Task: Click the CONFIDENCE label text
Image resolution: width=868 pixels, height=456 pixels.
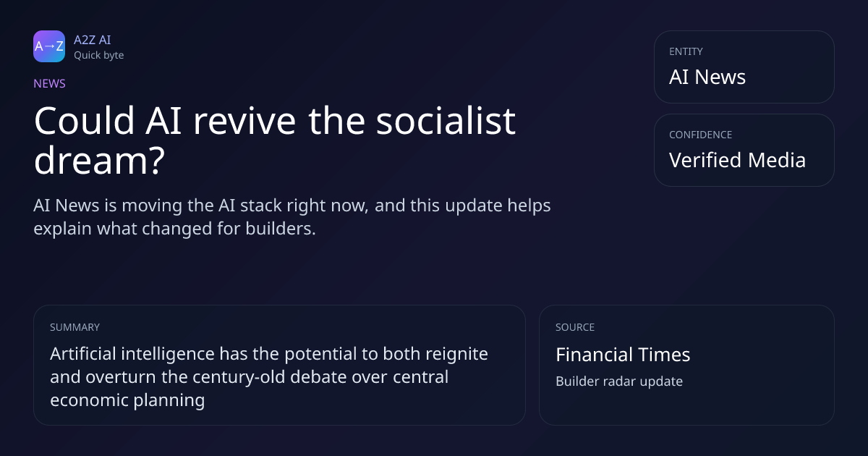Action: (x=700, y=135)
